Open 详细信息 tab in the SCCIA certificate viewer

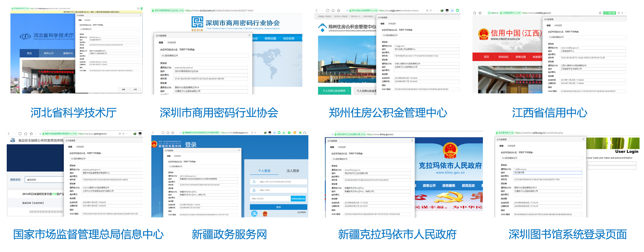(x=172, y=43)
